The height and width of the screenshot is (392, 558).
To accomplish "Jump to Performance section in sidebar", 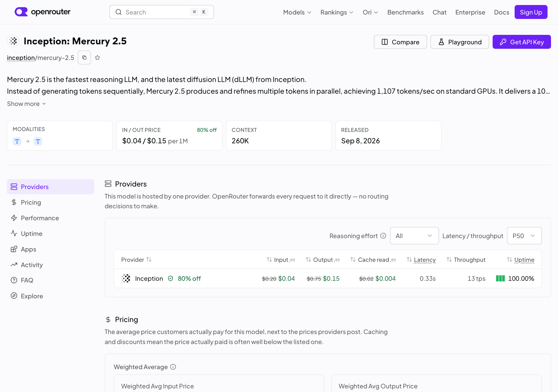I will pos(50,218).
